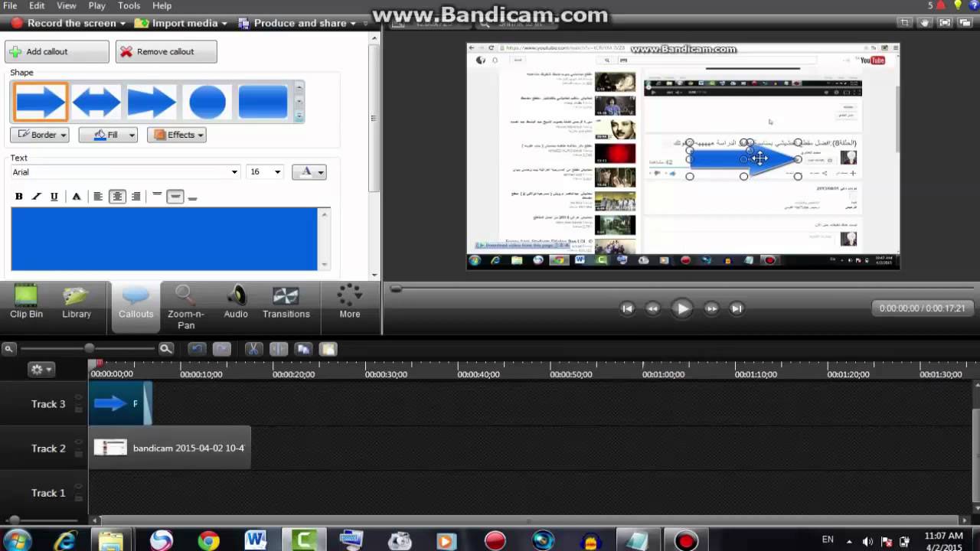This screenshot has height=551, width=980.
Task: Center align callout text
Action: coord(117,197)
